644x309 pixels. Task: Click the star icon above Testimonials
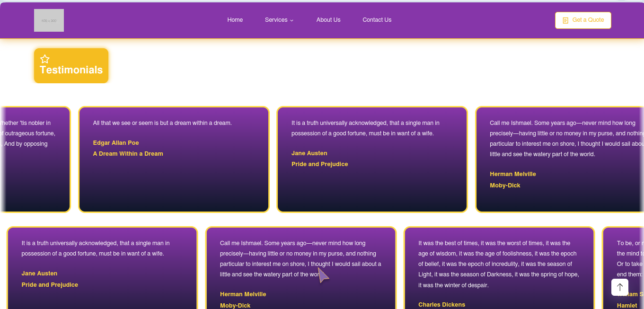point(45,59)
